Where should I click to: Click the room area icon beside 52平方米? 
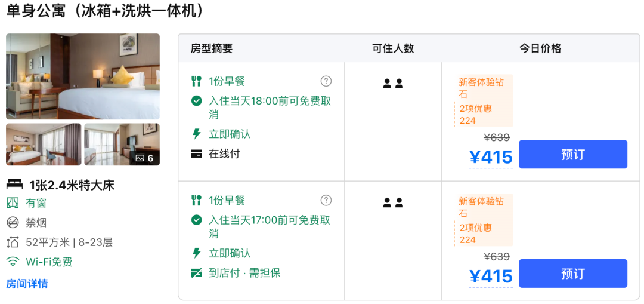click(x=13, y=242)
